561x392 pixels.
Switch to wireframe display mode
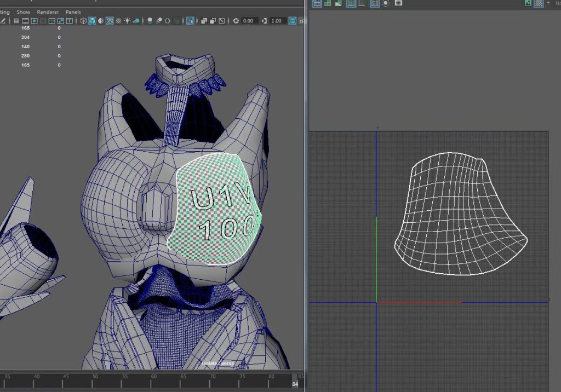[x=83, y=21]
